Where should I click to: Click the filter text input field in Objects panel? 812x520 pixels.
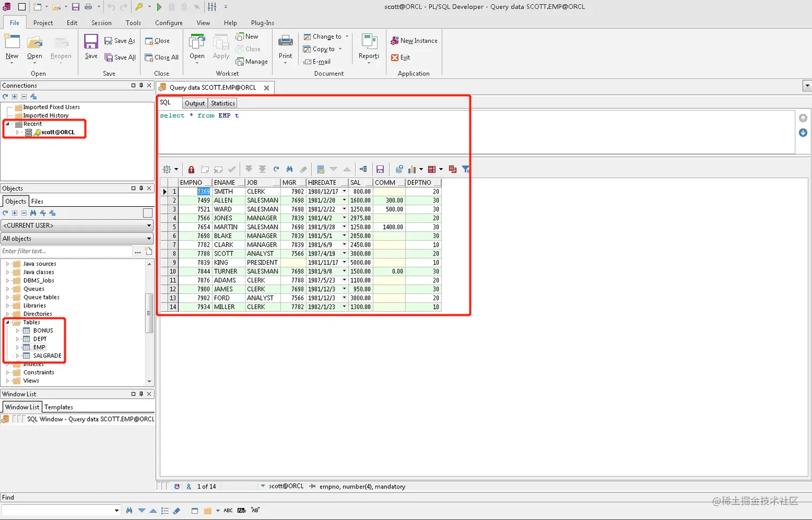coord(64,251)
